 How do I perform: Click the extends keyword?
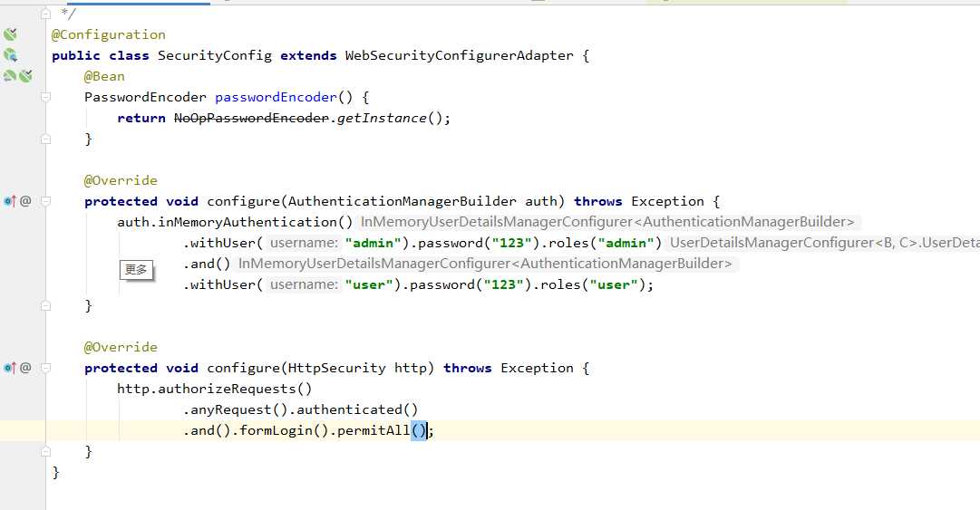308,55
